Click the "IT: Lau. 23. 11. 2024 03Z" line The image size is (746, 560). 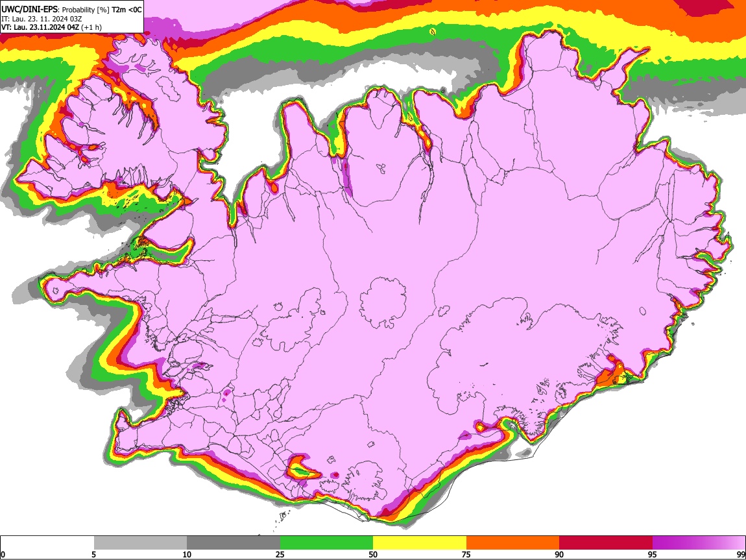(x=42, y=19)
